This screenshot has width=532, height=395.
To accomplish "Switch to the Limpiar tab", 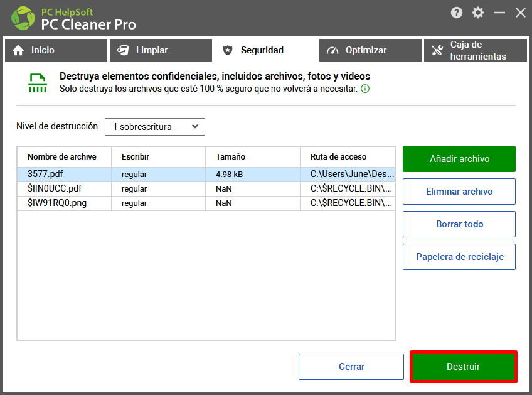I will [161, 50].
